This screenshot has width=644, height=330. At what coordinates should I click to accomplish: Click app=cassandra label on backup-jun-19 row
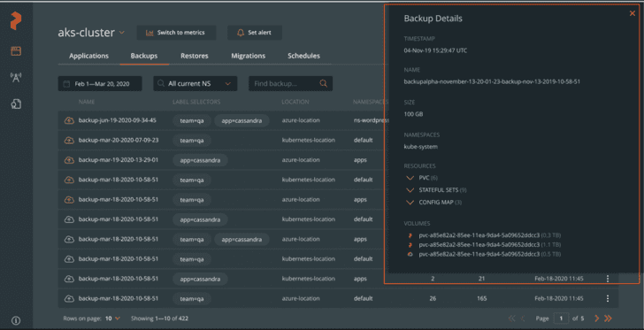[241, 120]
